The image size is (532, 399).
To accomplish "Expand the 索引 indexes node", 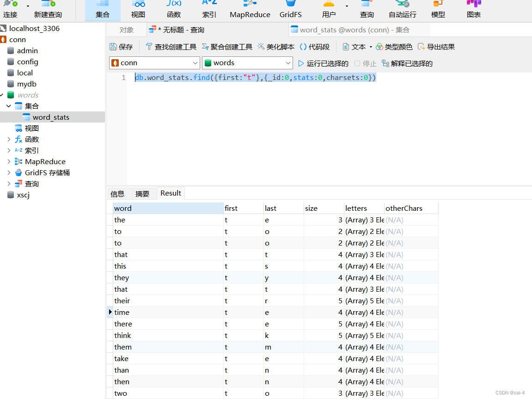I will coord(9,151).
